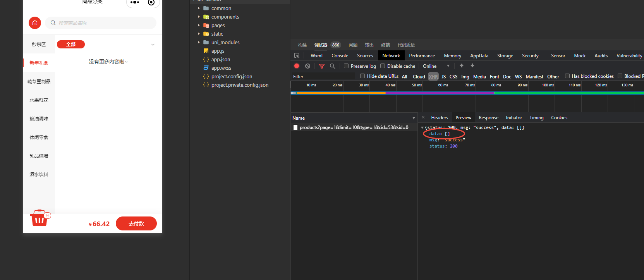
Task: Open the app.wxss file in the tree
Action: pyautogui.click(x=221, y=68)
